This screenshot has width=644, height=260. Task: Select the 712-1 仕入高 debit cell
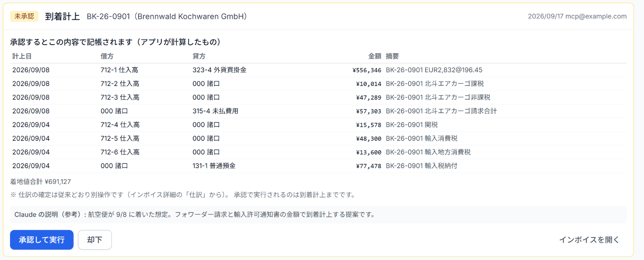[x=120, y=70]
